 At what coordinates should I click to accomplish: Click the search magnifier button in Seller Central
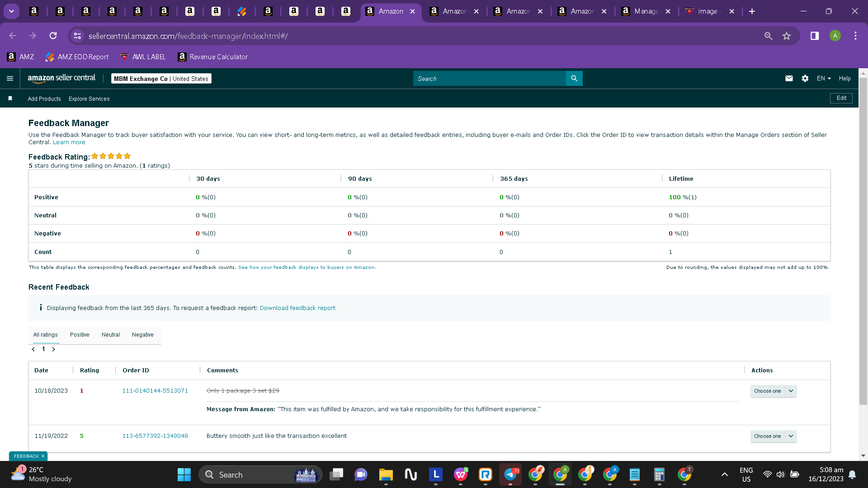pos(574,79)
